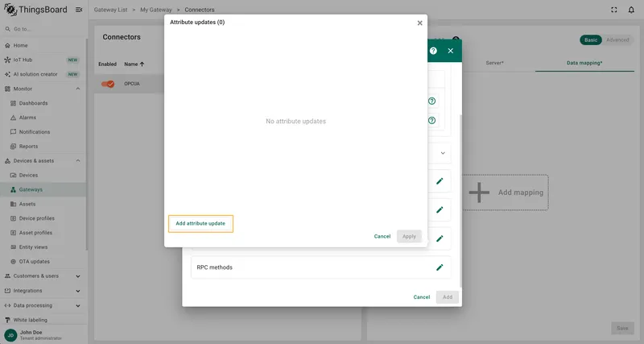
Task: Go to Home in sidebar
Action: 43,45
